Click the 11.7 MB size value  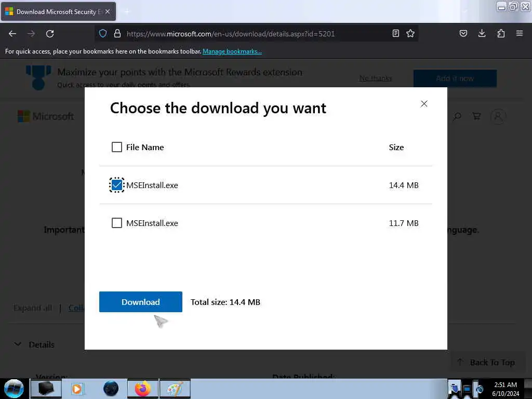pyautogui.click(x=404, y=223)
